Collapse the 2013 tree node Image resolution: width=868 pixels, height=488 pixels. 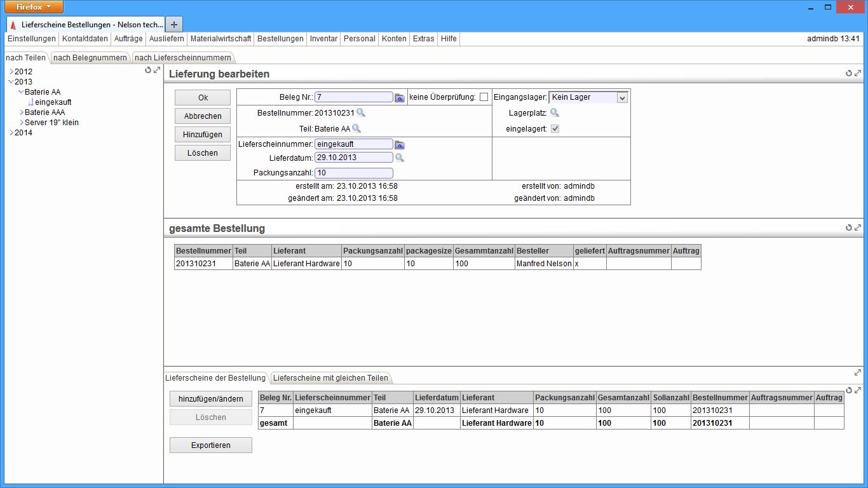click(x=11, y=82)
